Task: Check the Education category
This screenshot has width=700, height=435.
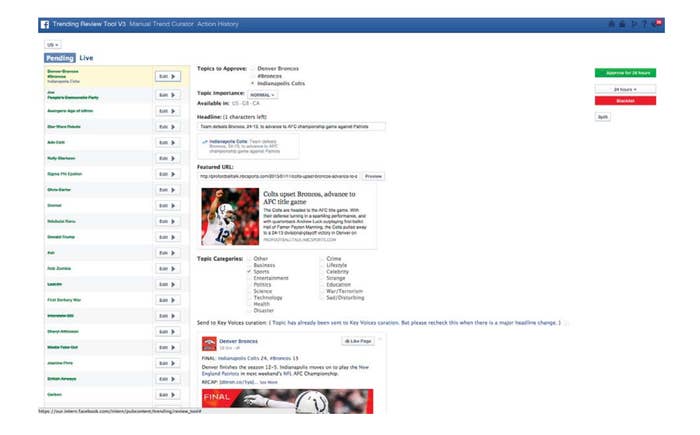Action: (322, 284)
